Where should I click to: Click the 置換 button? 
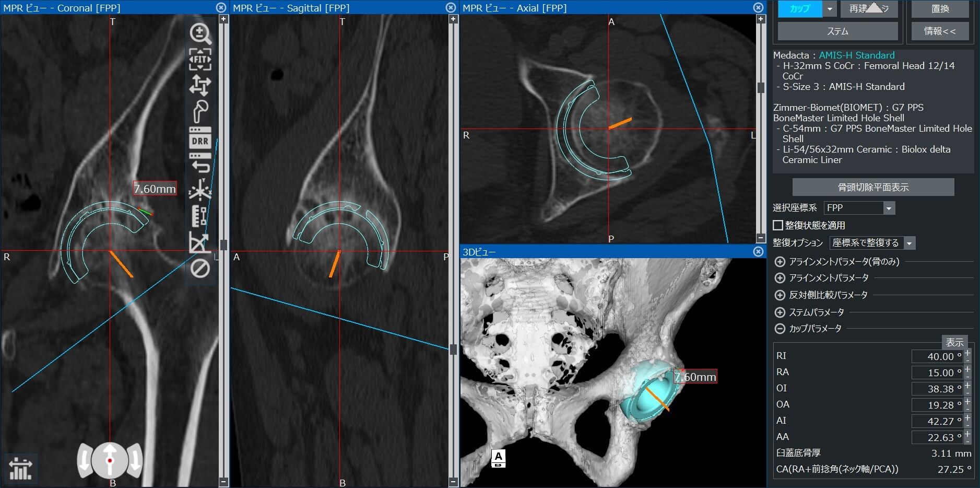(x=940, y=9)
